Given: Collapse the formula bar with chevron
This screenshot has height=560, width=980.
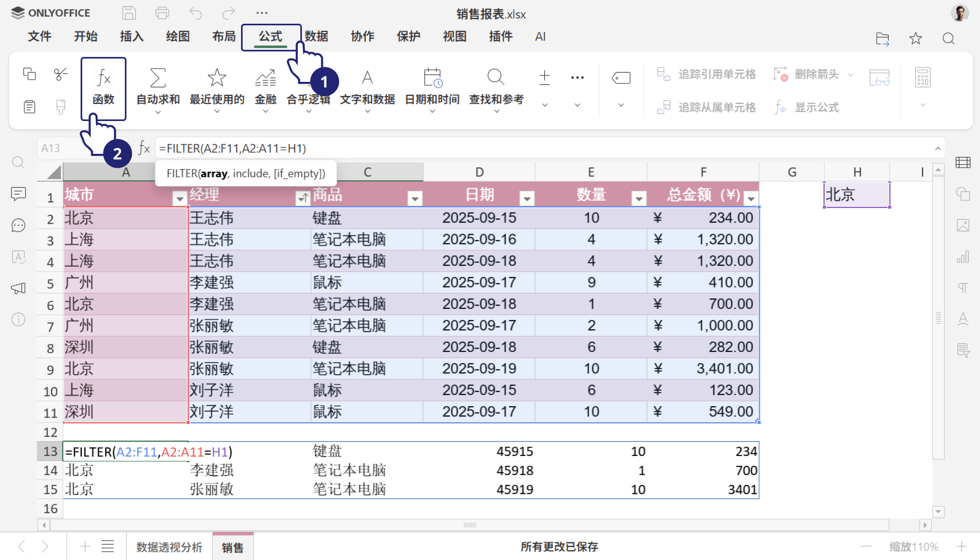Looking at the screenshot, I should click(x=937, y=148).
